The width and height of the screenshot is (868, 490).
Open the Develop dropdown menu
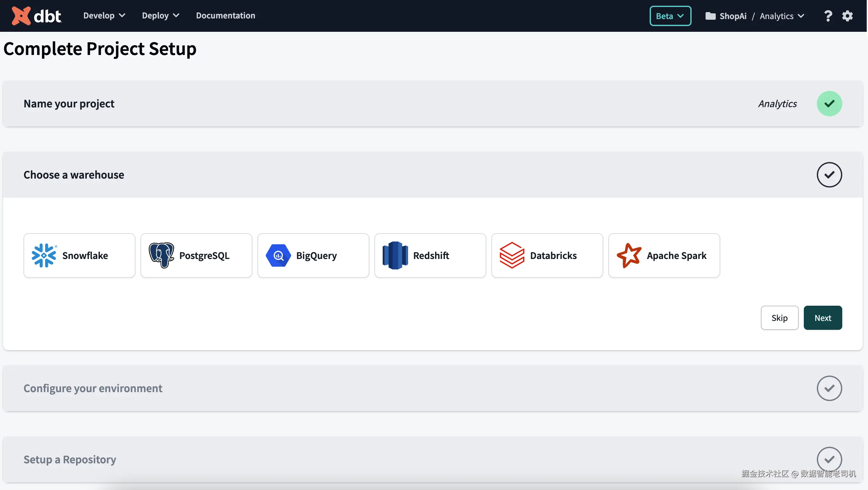(x=104, y=16)
